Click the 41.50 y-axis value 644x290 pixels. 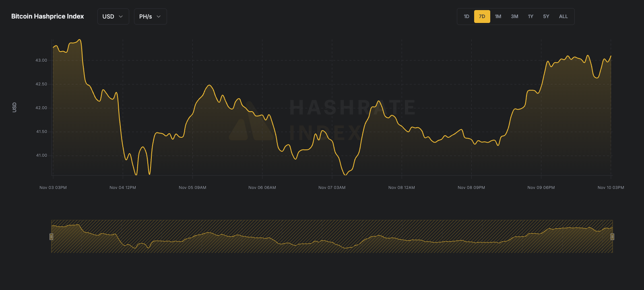pos(41,132)
